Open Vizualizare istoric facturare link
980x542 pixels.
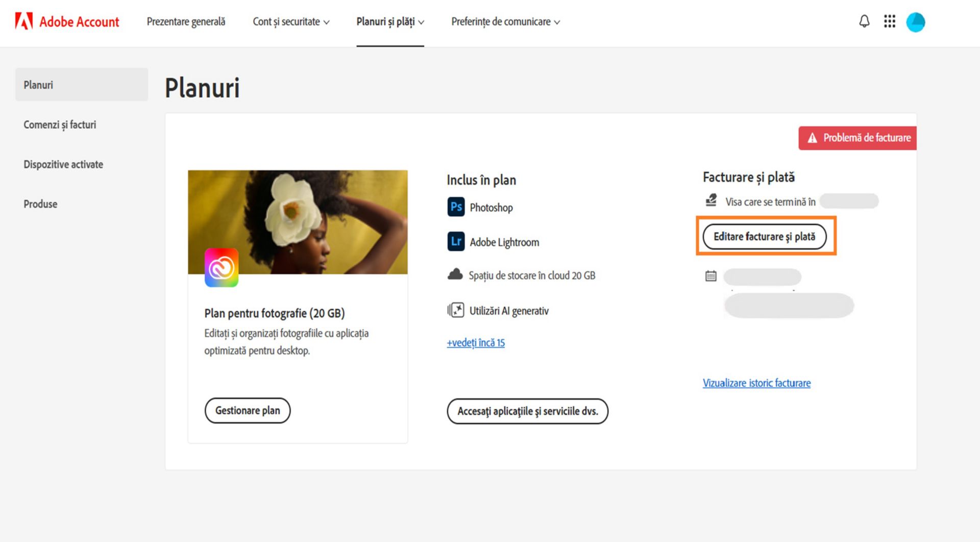click(x=756, y=383)
